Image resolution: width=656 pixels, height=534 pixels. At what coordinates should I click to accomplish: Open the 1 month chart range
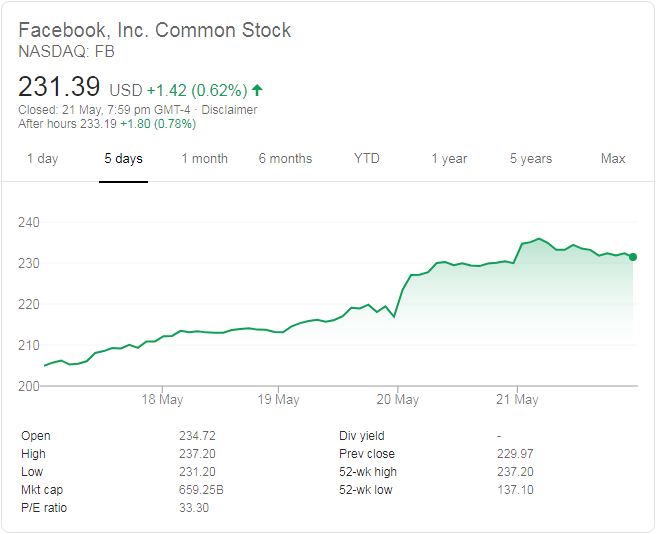[204, 159]
